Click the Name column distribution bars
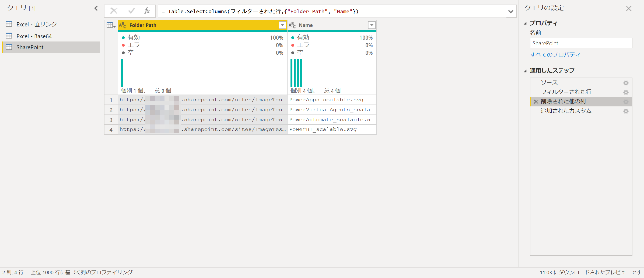The height and width of the screenshot is (278, 644). (x=296, y=73)
